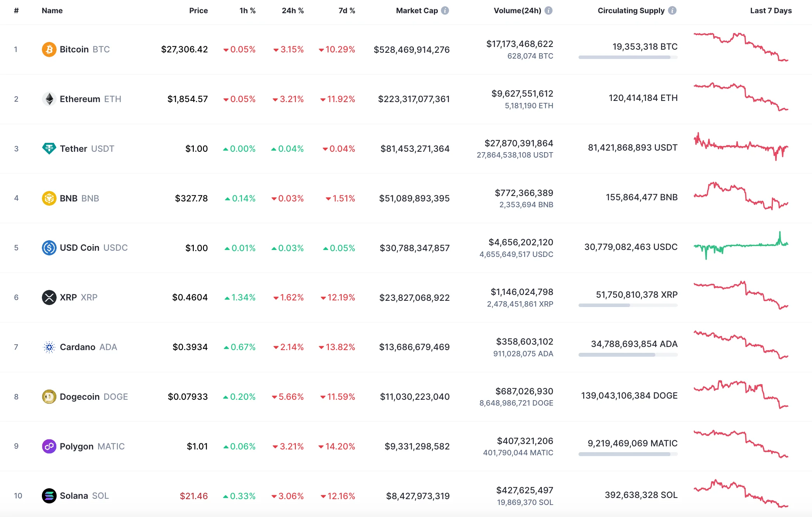This screenshot has width=812, height=517.
Task: Open the Bitcoin coin name link
Action: 75,49
